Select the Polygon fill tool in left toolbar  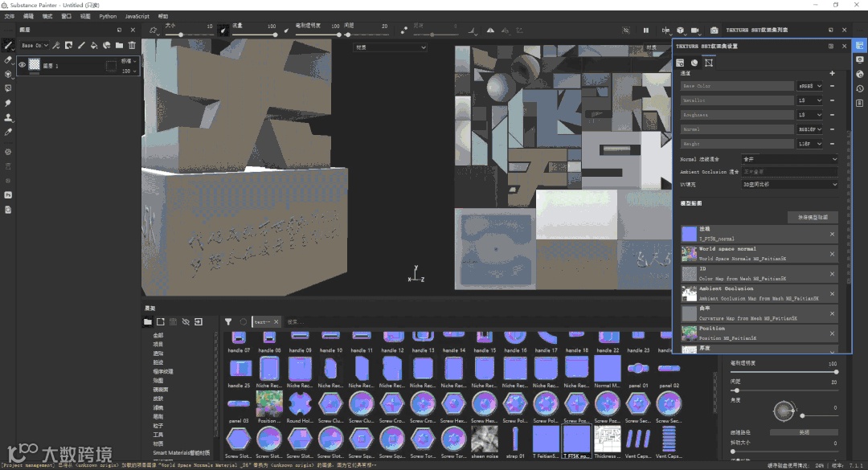click(8, 88)
